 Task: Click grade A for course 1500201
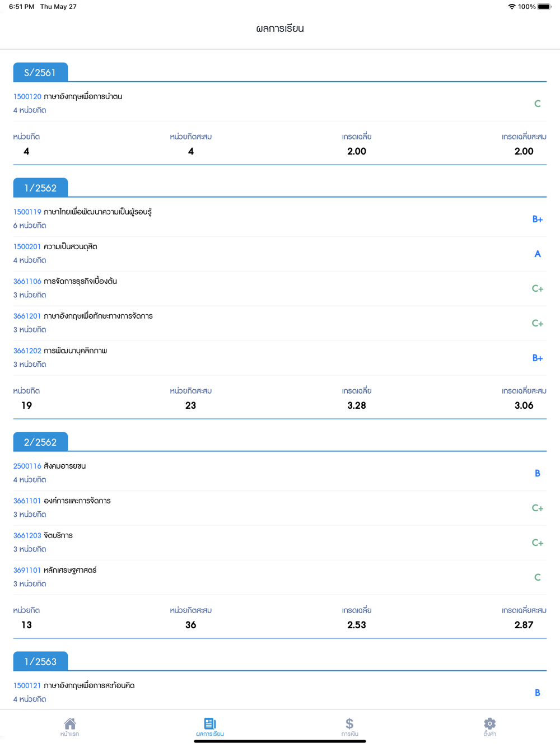(x=538, y=254)
